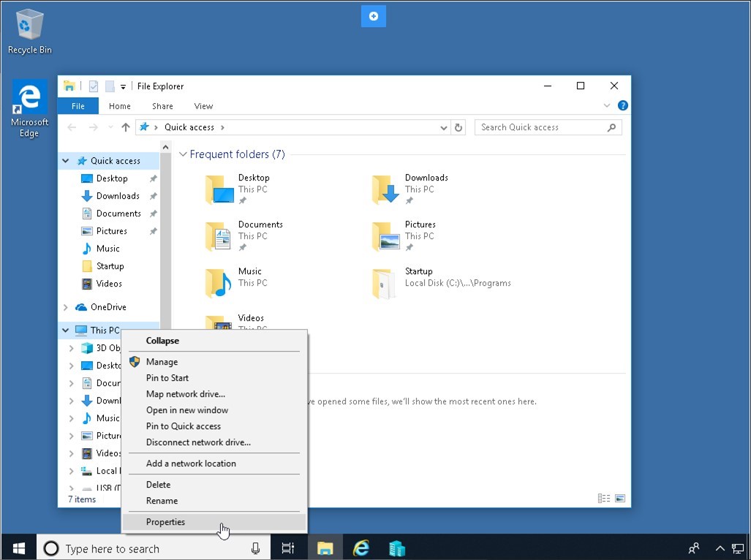Click the taskbar search box
This screenshot has width=751, height=560.
coord(154,548)
